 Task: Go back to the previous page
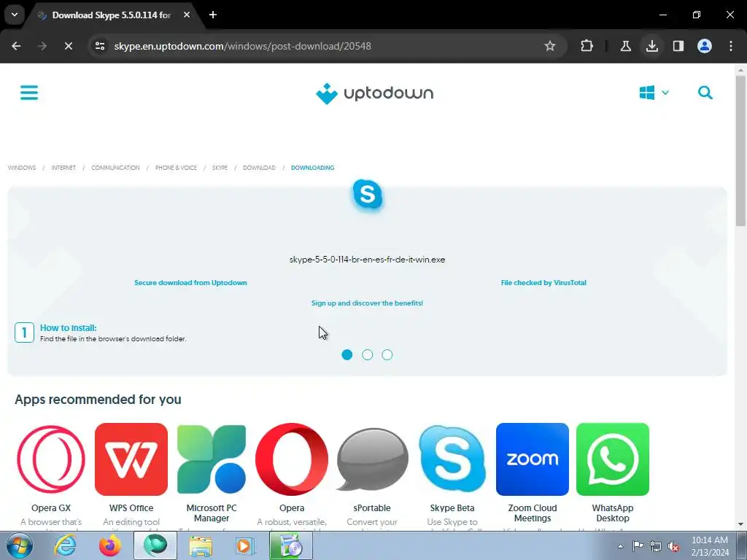click(16, 46)
